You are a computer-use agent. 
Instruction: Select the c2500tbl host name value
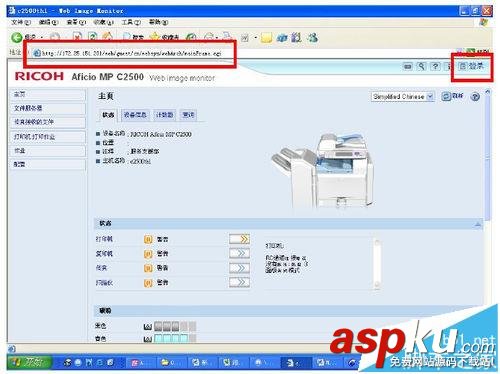(x=140, y=161)
